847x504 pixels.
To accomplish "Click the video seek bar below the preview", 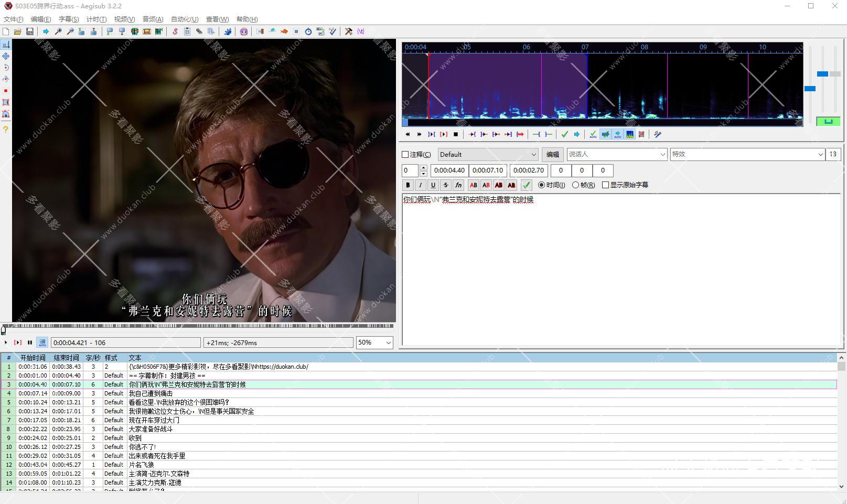I will click(x=199, y=326).
